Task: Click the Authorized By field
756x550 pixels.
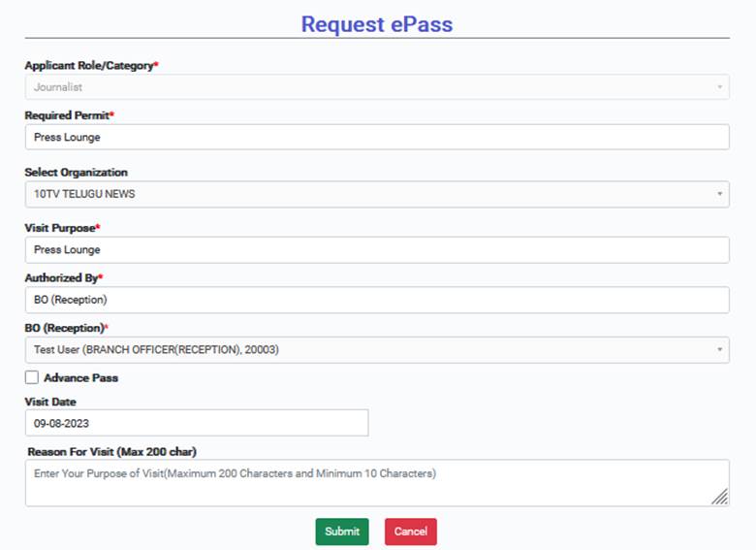Action: click(377, 300)
